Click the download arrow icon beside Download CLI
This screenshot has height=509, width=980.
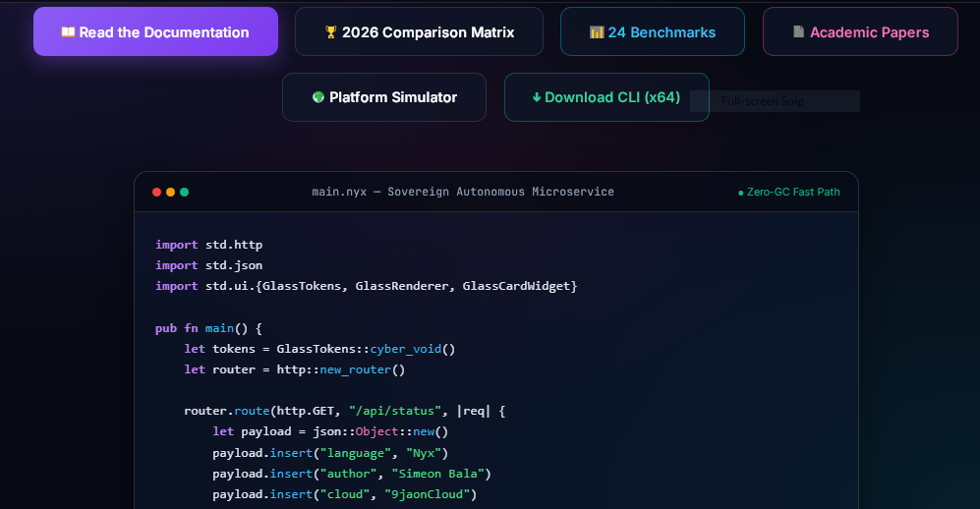537,97
